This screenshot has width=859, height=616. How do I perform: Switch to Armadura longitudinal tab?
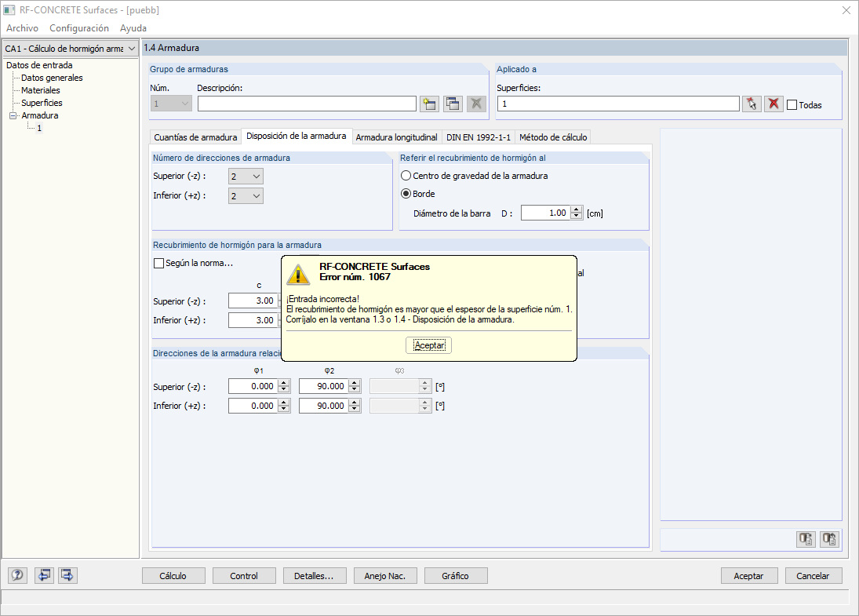click(397, 137)
